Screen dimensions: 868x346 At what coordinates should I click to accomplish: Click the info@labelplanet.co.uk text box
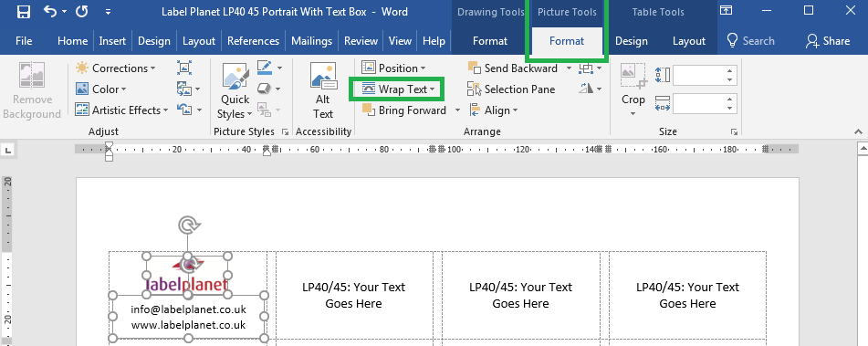click(x=188, y=317)
